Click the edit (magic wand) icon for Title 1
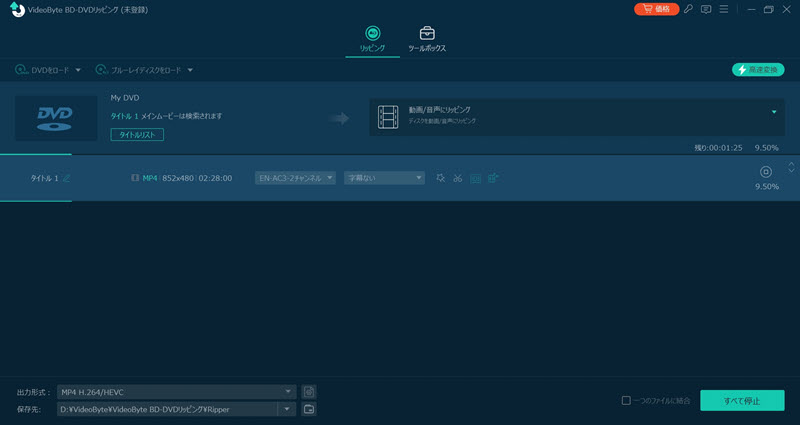800x425 pixels. coord(440,178)
